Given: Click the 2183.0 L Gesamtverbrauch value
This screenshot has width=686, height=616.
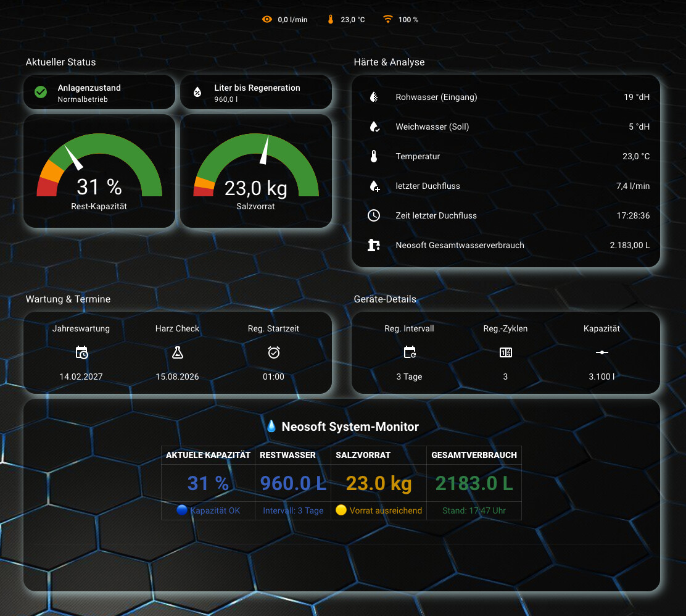Looking at the screenshot, I should point(474,483).
